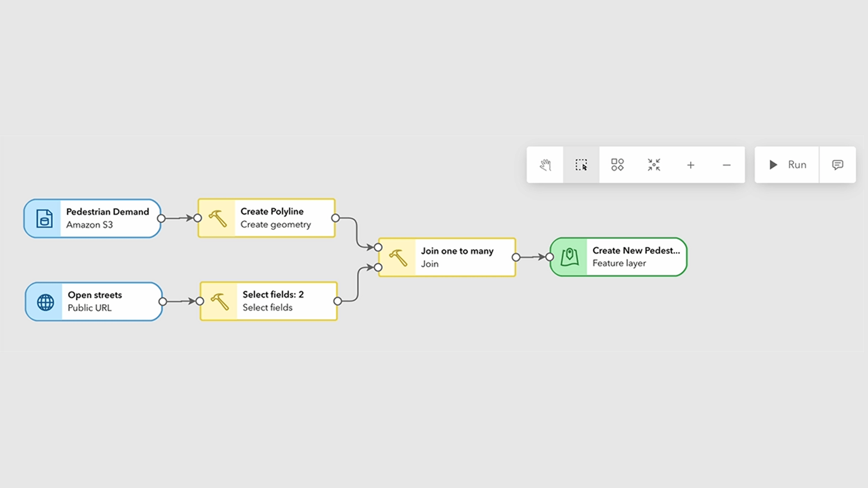Click the lower input port of Join node
The image size is (868, 488).
[x=378, y=267]
